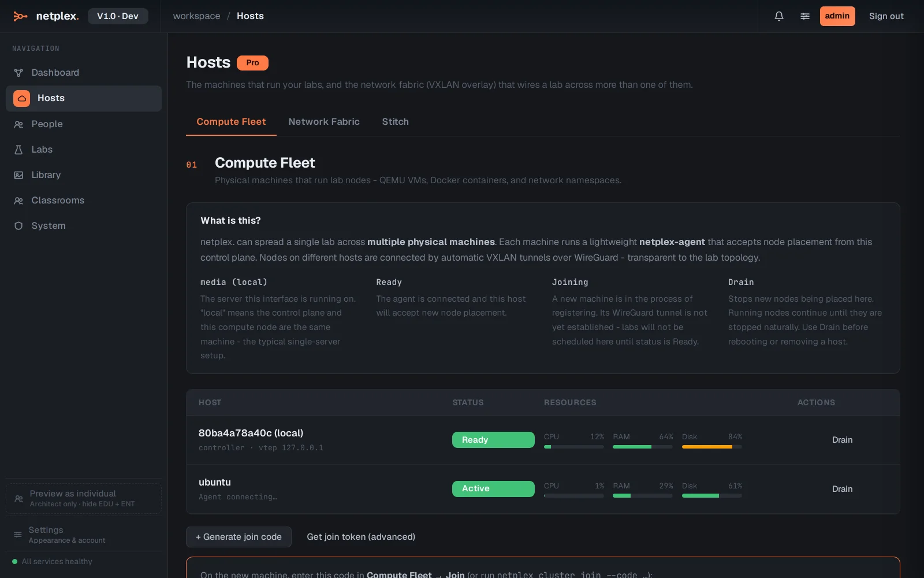This screenshot has width=924, height=578.
Task: Open Labs via the flask icon
Action: (18, 150)
